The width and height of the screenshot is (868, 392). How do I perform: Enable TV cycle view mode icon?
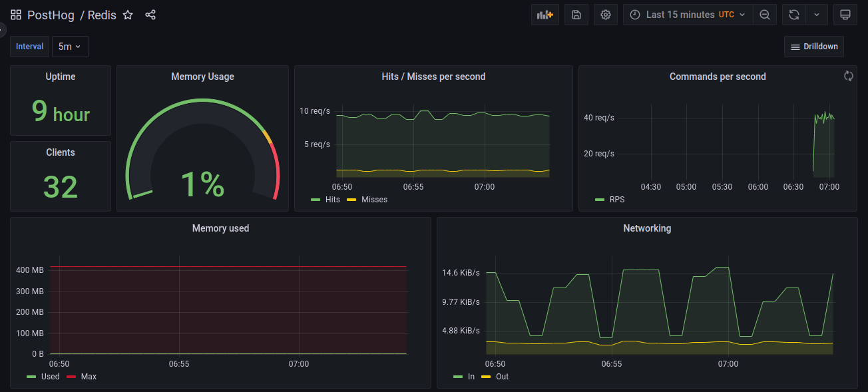tap(845, 14)
